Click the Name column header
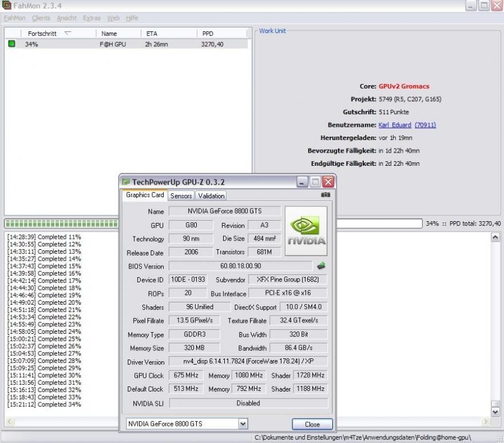The width and height of the screenshot is (504, 443). coord(118,33)
